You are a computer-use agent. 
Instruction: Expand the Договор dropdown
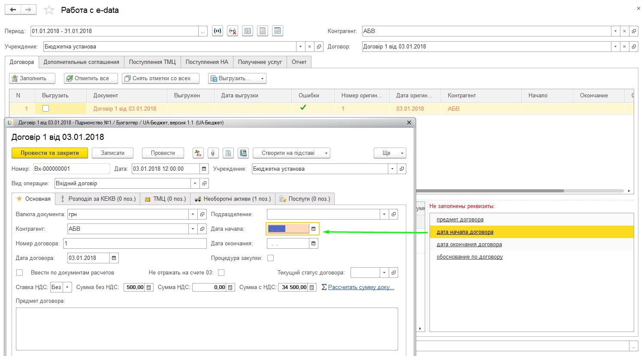click(x=616, y=46)
